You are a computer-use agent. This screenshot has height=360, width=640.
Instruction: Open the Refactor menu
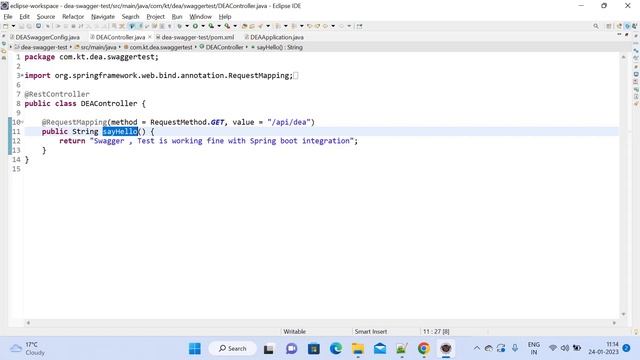pos(73,17)
